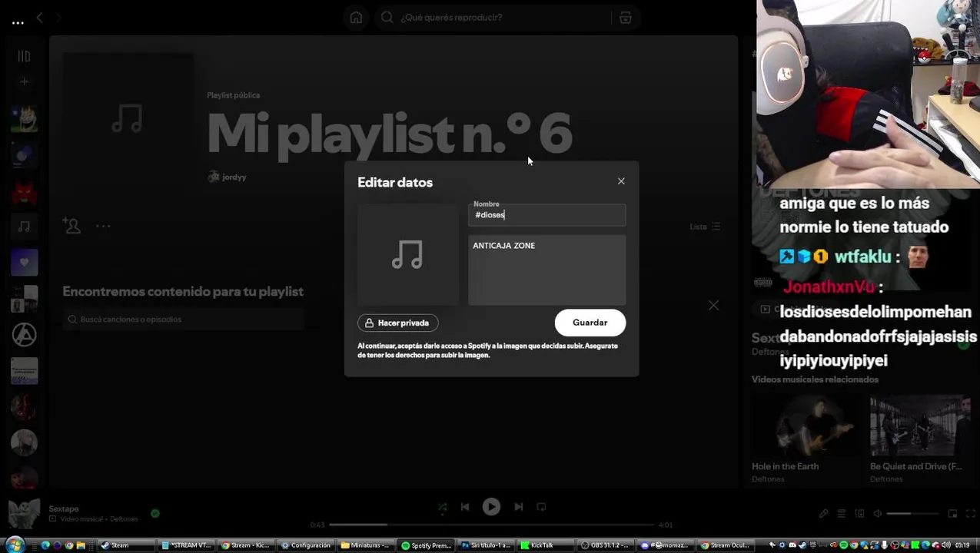The height and width of the screenshot is (553, 980).
Task: Open Deftones artist link in player bar
Action: pyautogui.click(x=124, y=519)
